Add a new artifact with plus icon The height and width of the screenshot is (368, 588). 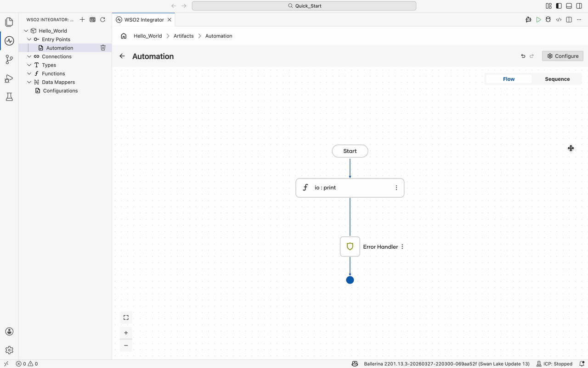click(82, 20)
